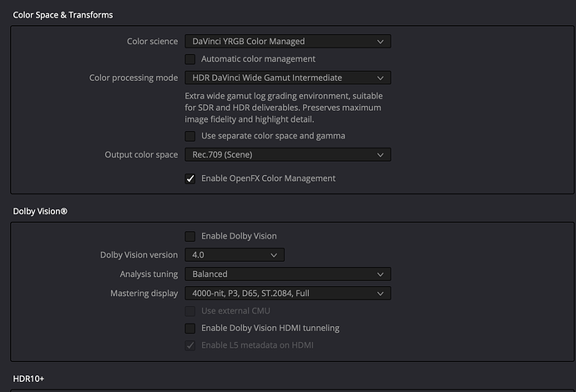Check Use separate color space and gamma
The height and width of the screenshot is (392, 576).
[190, 136]
